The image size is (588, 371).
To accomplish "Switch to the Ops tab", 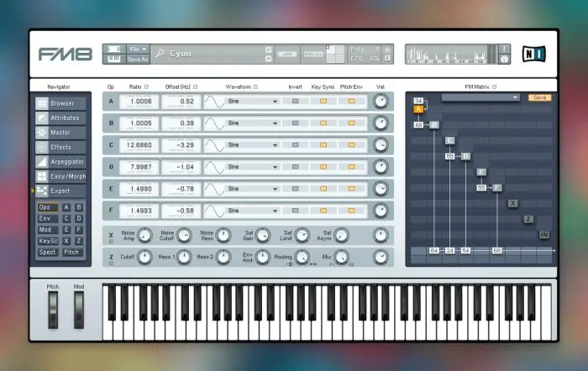I will 48,207.
